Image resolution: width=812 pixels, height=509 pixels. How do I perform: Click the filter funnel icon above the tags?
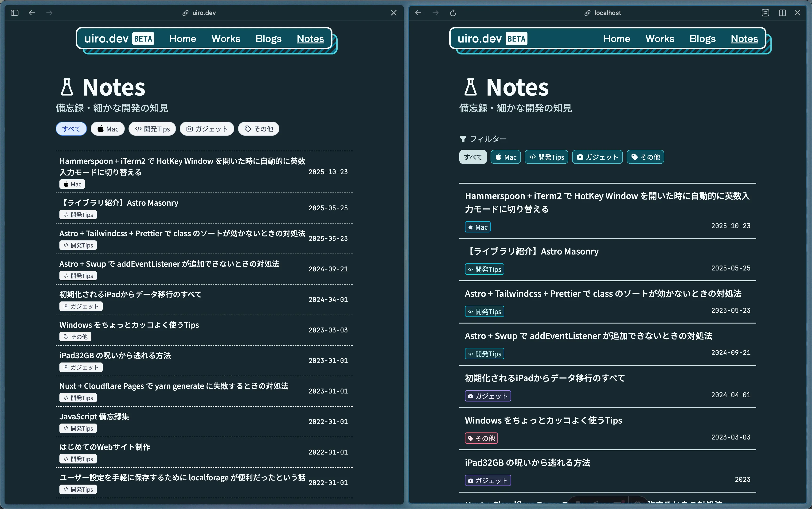(x=463, y=139)
